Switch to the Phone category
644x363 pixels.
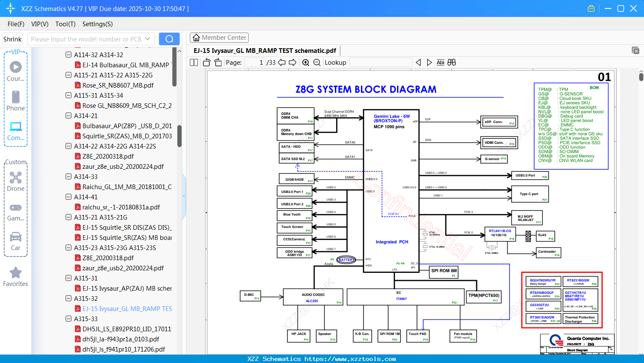[x=16, y=101]
